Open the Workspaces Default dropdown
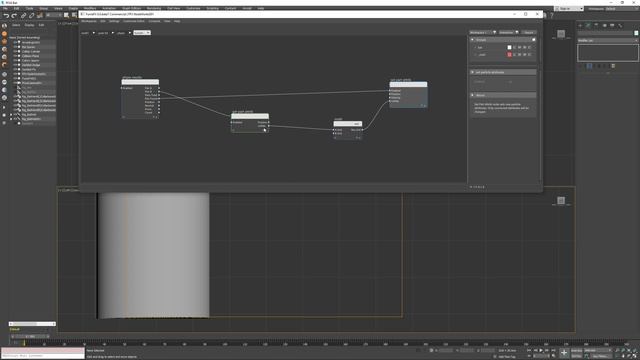The image size is (640, 360). point(622,9)
